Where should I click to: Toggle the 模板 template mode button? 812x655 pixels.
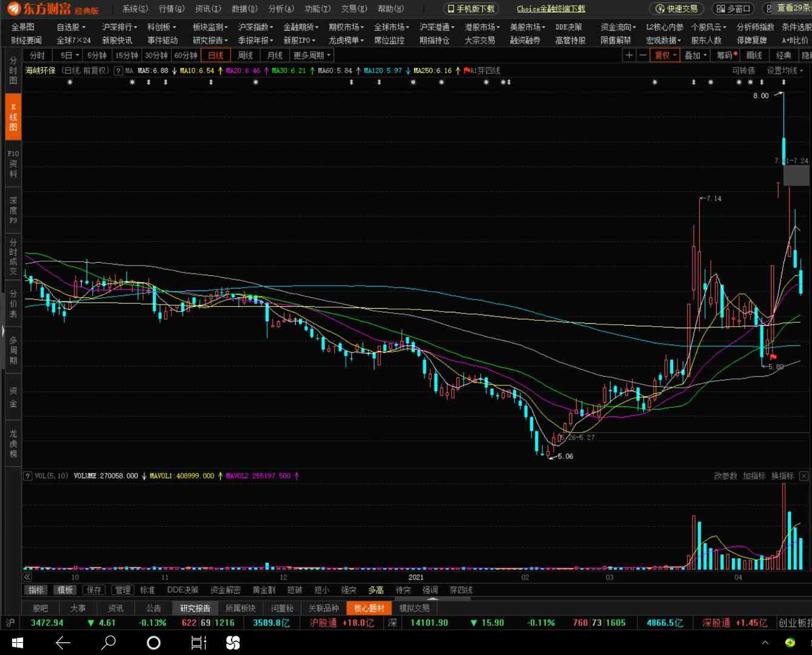pyautogui.click(x=64, y=590)
